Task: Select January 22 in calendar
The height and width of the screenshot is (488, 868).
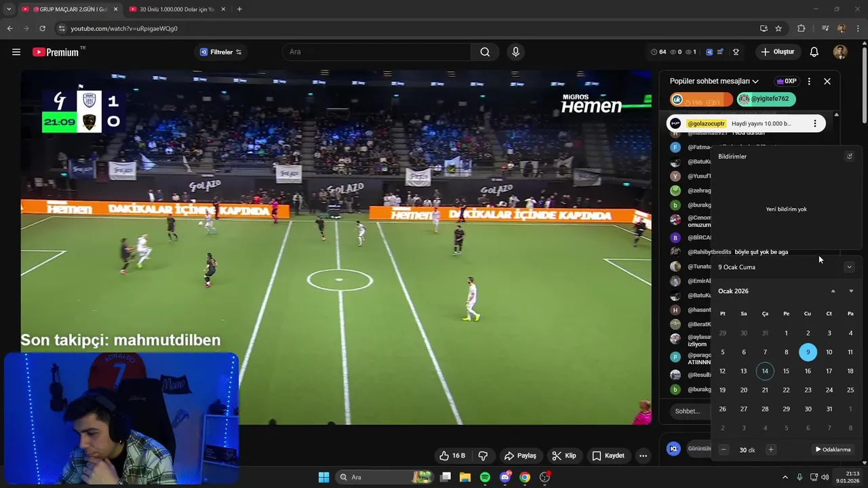Action: click(786, 390)
